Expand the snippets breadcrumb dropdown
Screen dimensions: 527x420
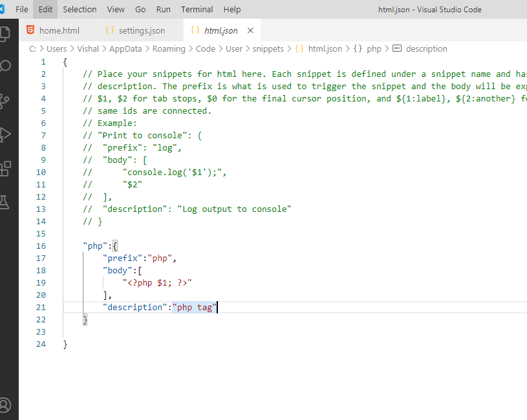tap(268, 48)
